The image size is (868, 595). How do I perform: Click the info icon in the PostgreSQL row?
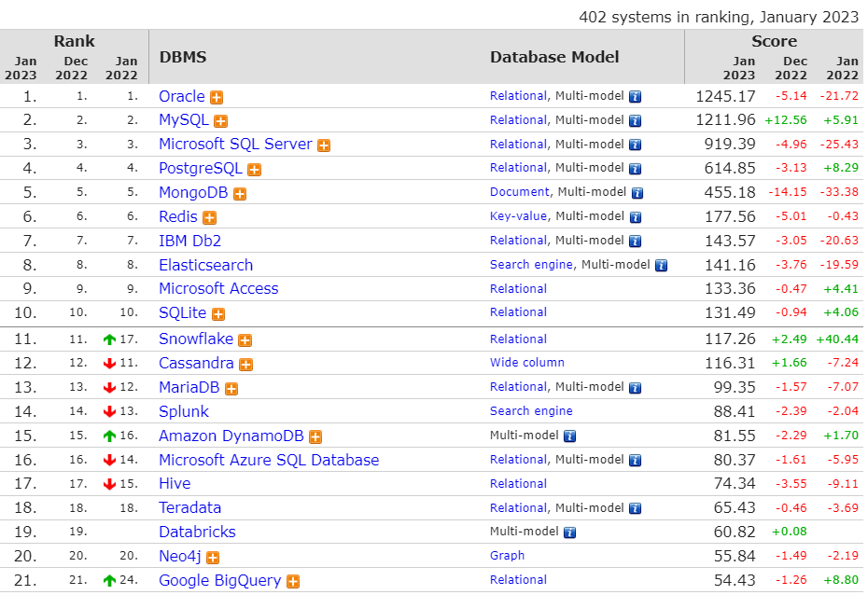(635, 169)
